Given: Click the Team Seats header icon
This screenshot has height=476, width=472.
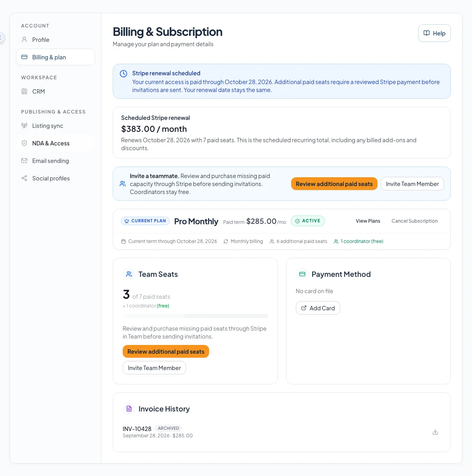Looking at the screenshot, I should 129,274.
